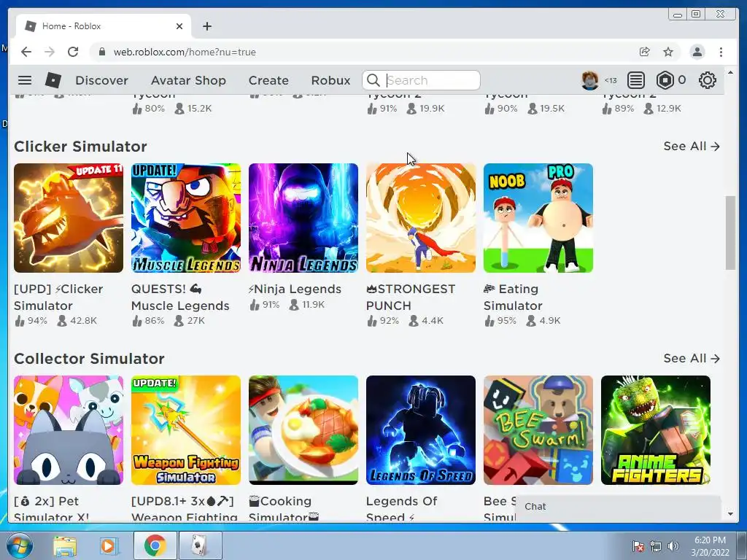Viewport: 747px width, 560px height.
Task: Expand the Chat panel
Action: (x=619, y=507)
